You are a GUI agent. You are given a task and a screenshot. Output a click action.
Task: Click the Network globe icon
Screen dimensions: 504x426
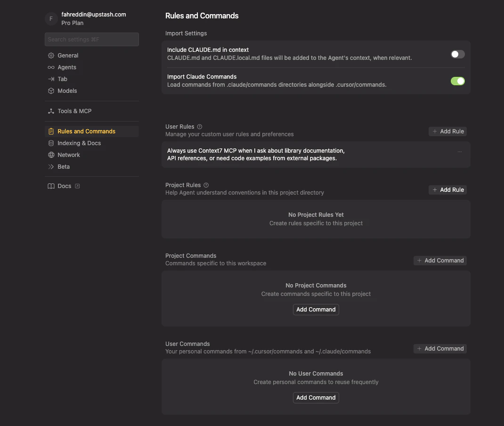pos(51,155)
